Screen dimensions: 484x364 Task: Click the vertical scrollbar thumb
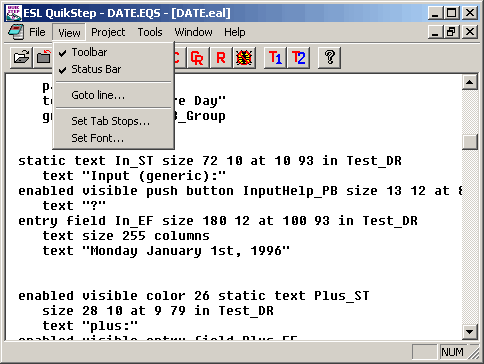(x=470, y=142)
